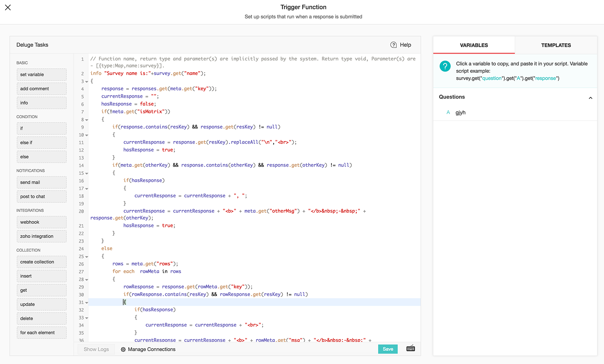Add the add comment task
Viewport: 604px width, 364px height.
[x=41, y=89]
